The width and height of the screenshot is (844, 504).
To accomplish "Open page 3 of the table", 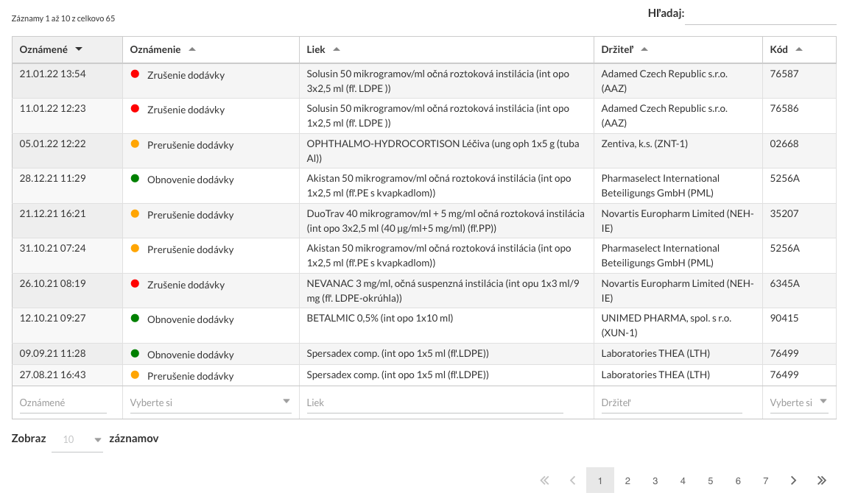I will [x=655, y=480].
